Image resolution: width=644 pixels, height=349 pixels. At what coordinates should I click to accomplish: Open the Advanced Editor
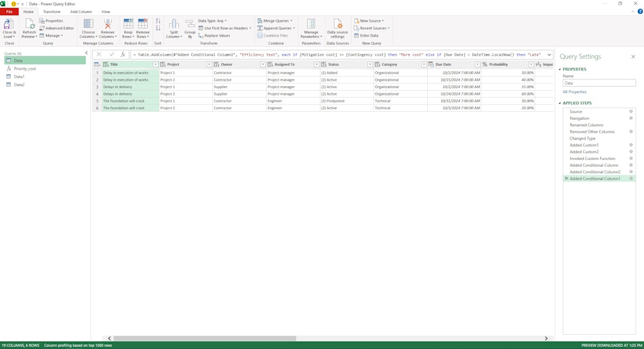[57, 28]
